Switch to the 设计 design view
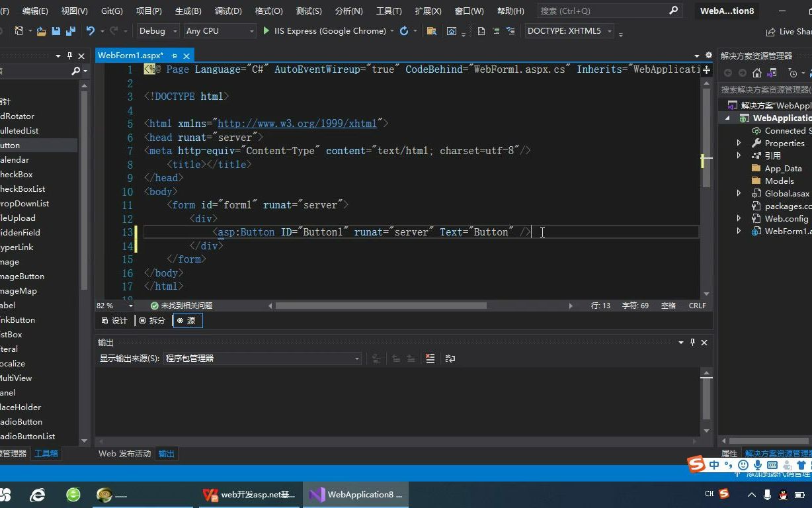The height and width of the screenshot is (508, 812). [115, 320]
